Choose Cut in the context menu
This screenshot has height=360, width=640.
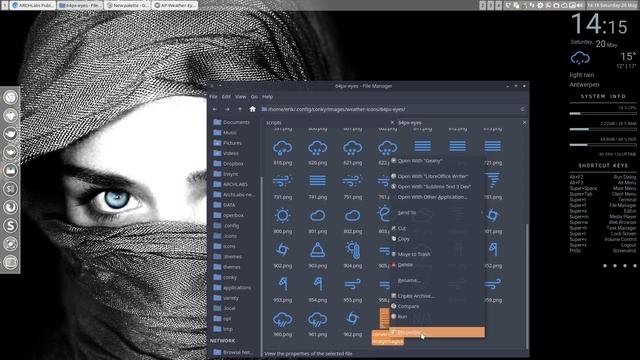pos(437,228)
